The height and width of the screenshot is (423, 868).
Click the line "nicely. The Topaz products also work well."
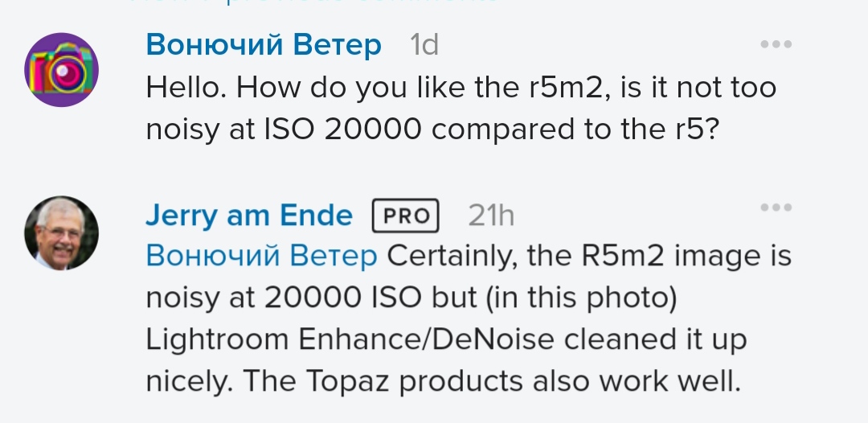(443, 381)
